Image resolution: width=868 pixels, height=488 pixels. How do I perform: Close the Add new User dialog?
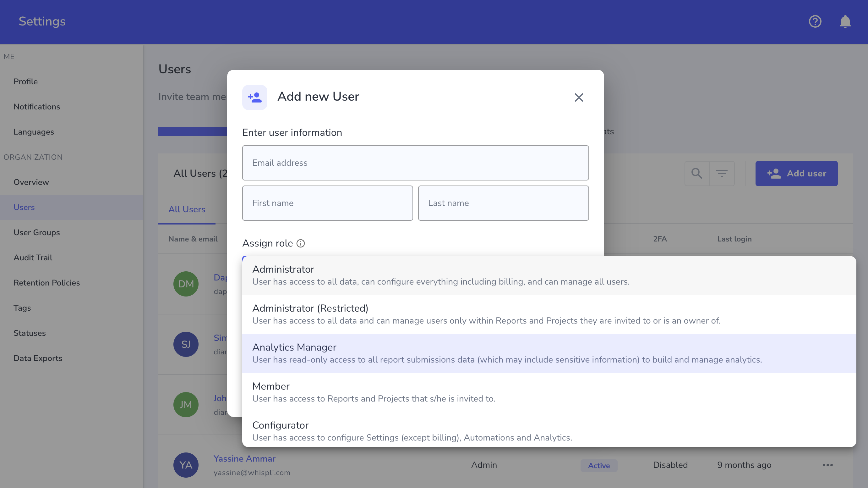tap(579, 97)
